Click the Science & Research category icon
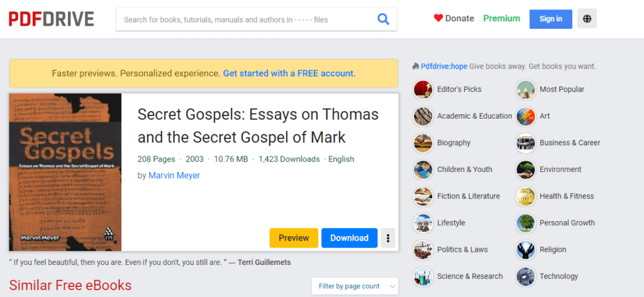Screen dimensions: 644x297 (423, 276)
